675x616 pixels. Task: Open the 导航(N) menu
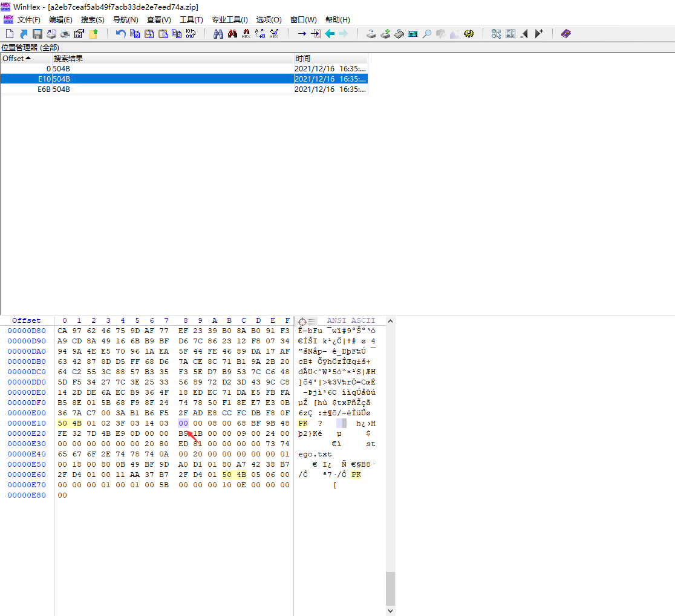coord(125,20)
